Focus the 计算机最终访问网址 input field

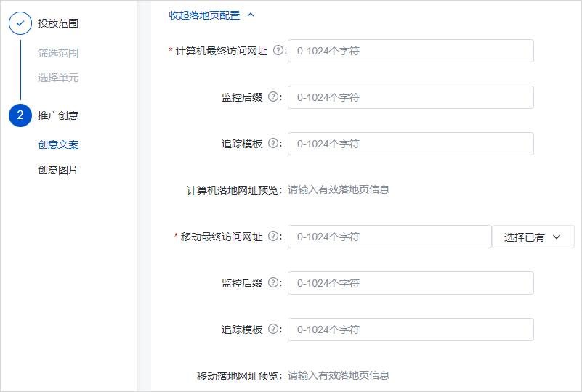tap(411, 51)
